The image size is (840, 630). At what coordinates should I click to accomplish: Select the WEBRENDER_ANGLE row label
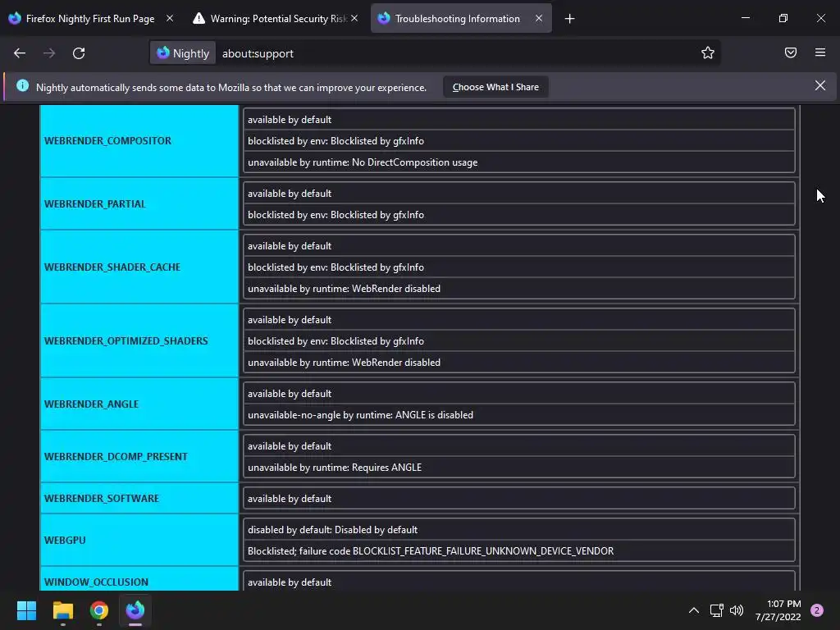click(91, 404)
